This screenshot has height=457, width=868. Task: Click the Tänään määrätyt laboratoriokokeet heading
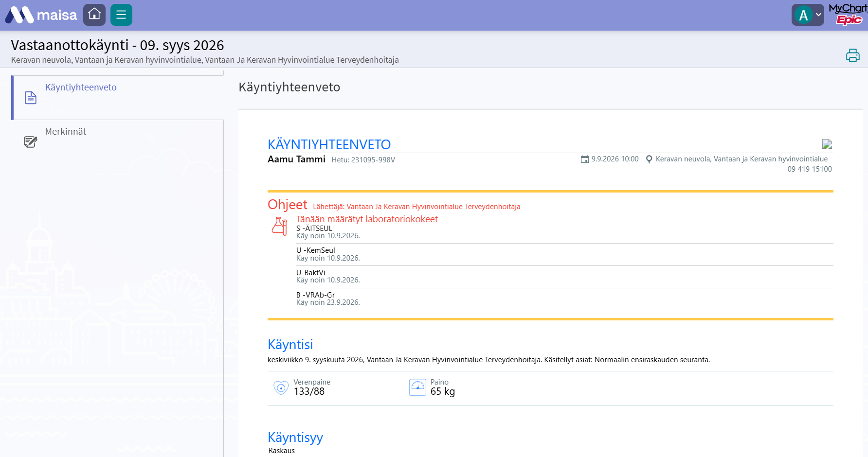(367, 219)
